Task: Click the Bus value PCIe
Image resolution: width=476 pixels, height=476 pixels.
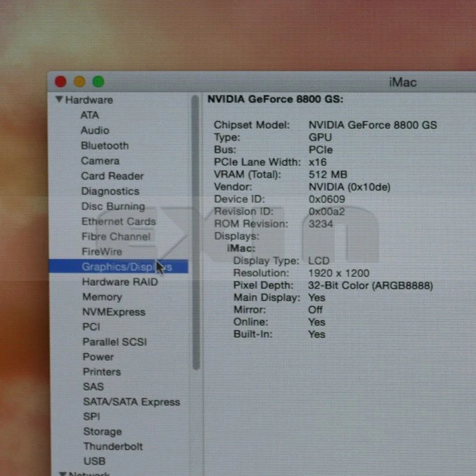Action: [321, 150]
